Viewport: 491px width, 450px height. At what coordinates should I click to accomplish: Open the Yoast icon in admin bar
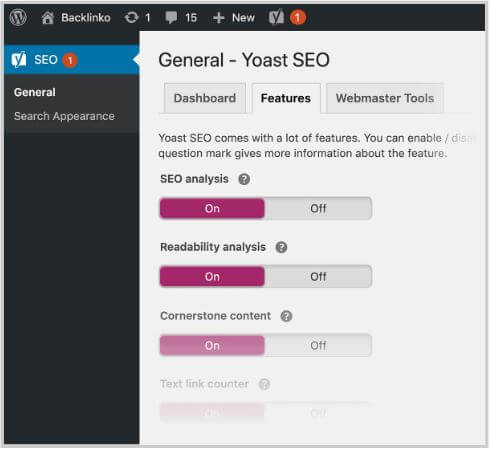(277, 17)
